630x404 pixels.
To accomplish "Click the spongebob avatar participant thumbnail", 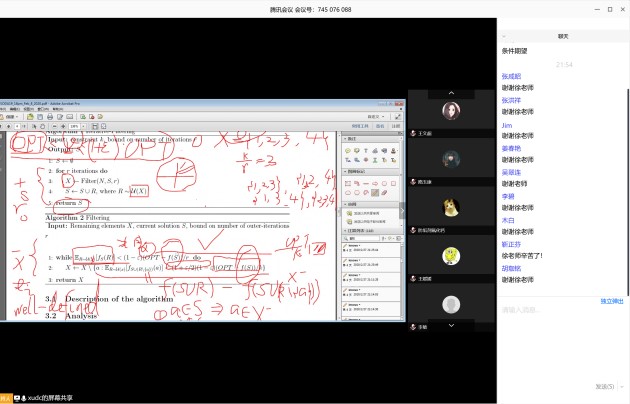I will point(451,256).
